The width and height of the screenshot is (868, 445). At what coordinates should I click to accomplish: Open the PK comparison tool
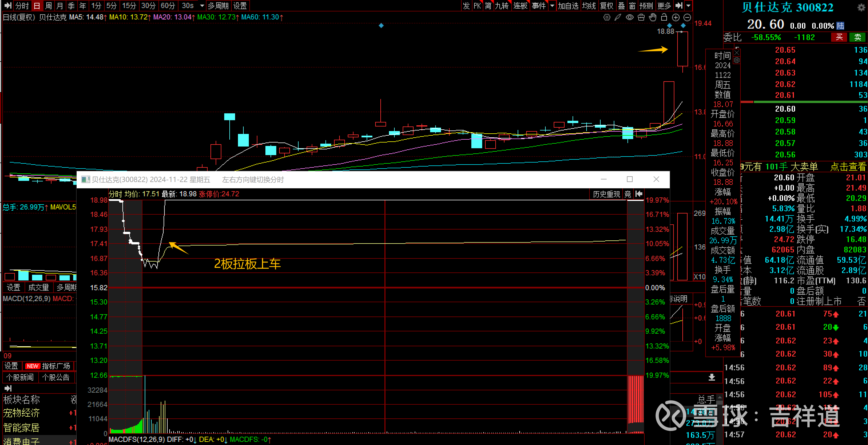477,6
